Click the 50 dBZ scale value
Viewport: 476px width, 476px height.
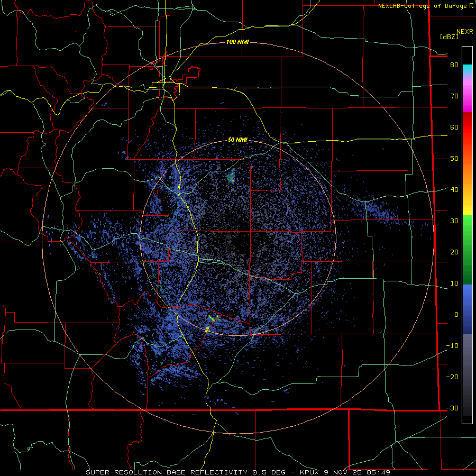tap(454, 159)
